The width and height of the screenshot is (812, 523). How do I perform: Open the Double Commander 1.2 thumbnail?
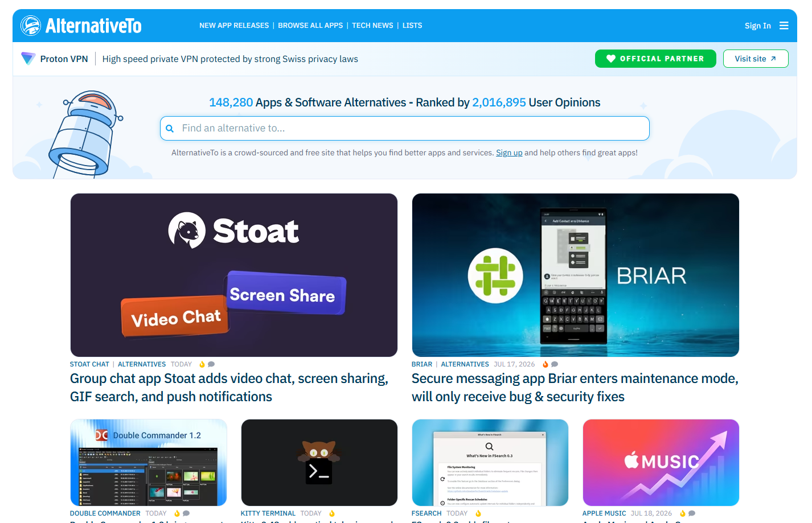(149, 463)
